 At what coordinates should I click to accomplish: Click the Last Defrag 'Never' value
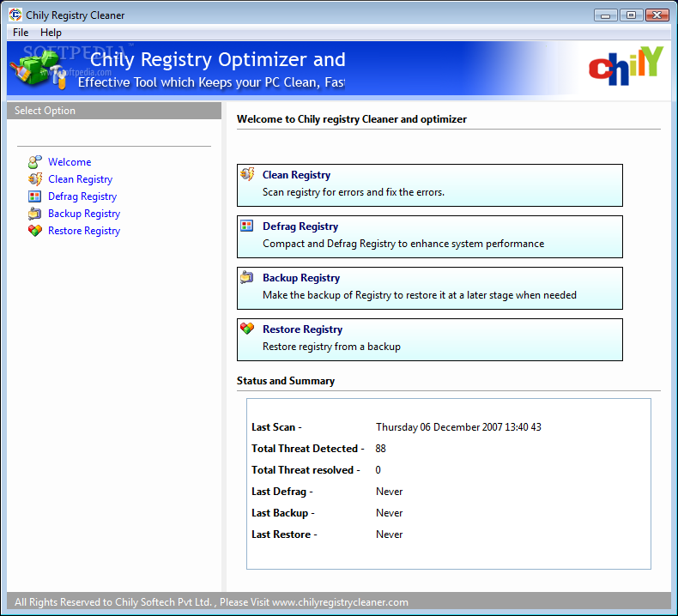pos(389,492)
